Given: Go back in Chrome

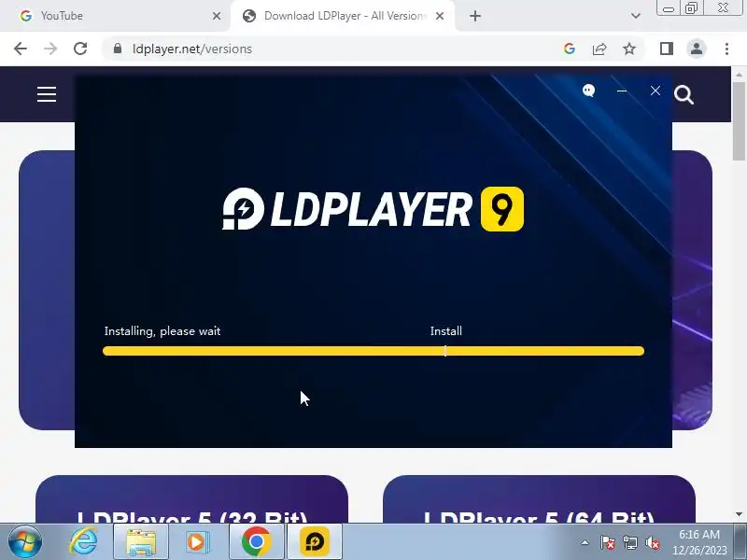Looking at the screenshot, I should [x=21, y=49].
